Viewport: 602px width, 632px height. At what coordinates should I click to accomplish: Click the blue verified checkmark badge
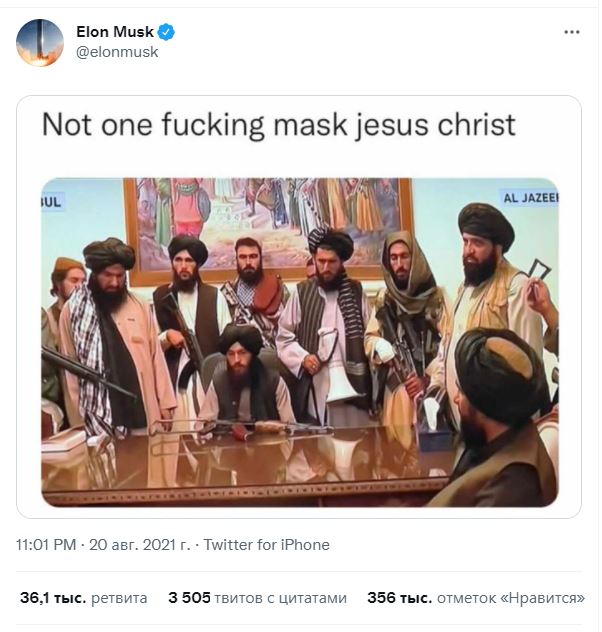coord(166,32)
